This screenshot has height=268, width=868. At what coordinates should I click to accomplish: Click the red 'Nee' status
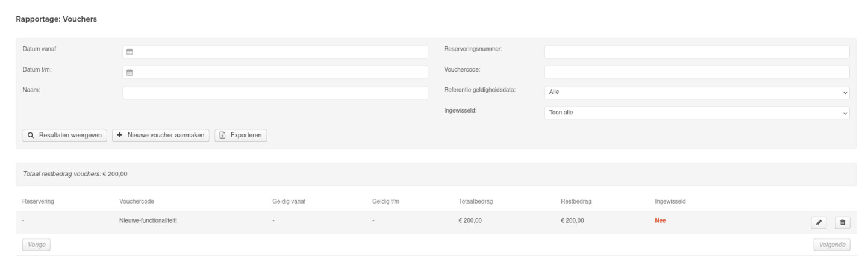660,220
